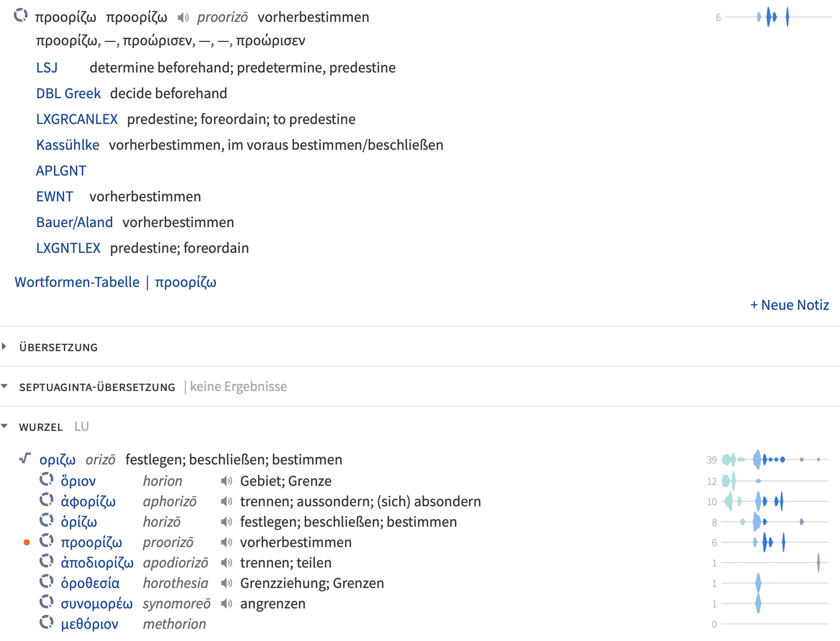The width and height of the screenshot is (840, 641).
Task: Expand the ÜBERSETZUNG section
Action: point(4,347)
